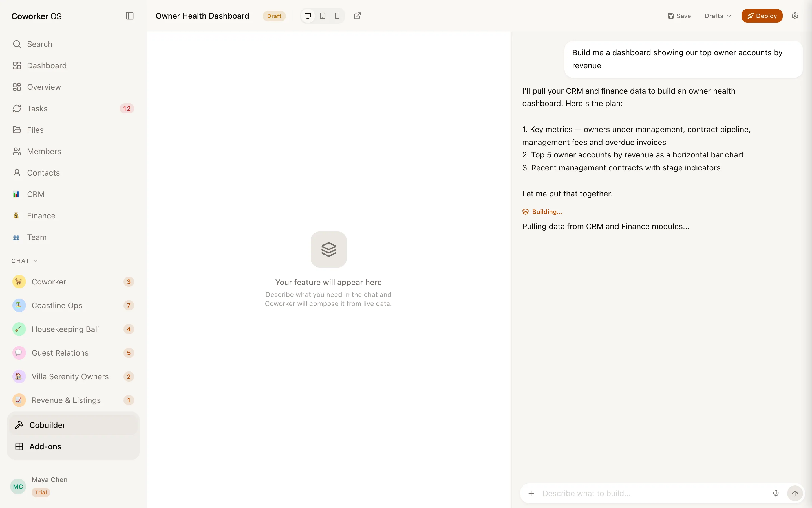The height and width of the screenshot is (508, 812).
Task: Collapse the CHAT section
Action: (x=25, y=261)
